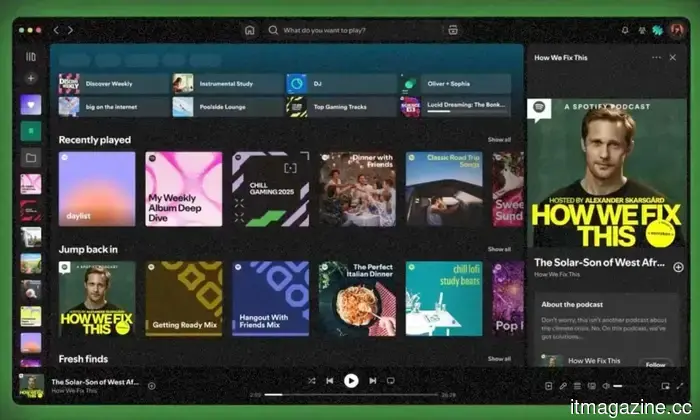Viewport: 700px width, 420px height.
Task: Open the Dinner with Friends card
Action: click(357, 189)
